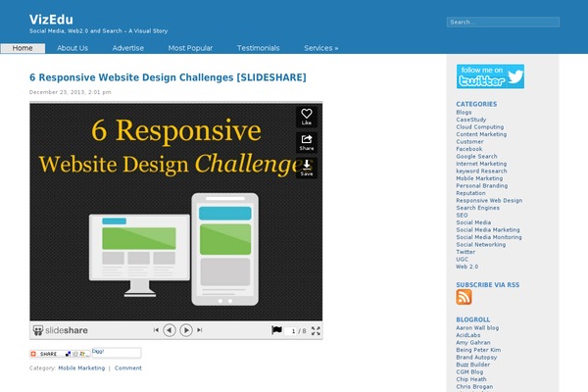View the Testimonials page
This screenshot has height=392, width=588.
pyautogui.click(x=258, y=48)
